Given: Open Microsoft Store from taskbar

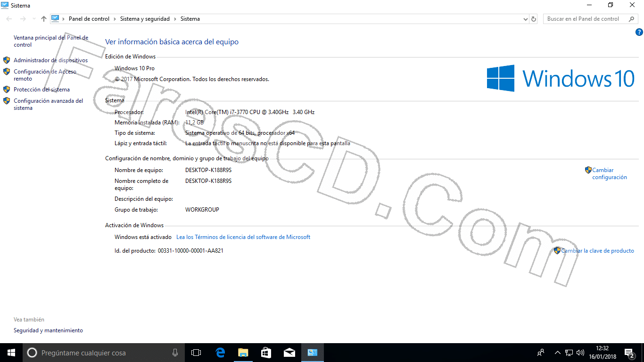Looking at the screenshot, I should tap(266, 353).
